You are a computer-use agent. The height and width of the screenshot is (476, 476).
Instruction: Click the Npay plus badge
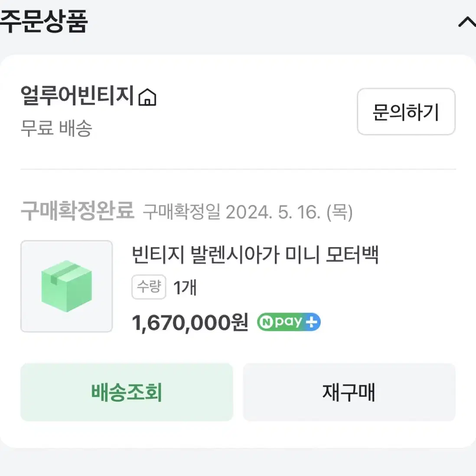point(289,322)
